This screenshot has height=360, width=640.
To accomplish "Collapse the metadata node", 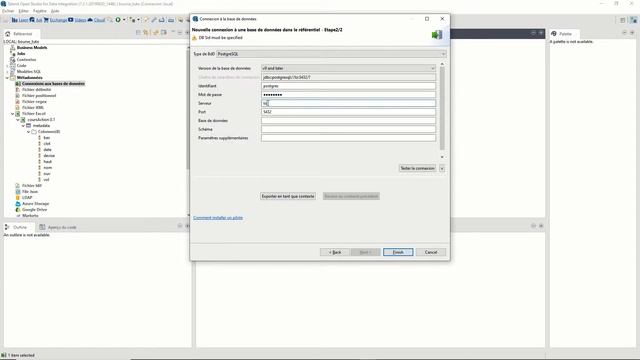I will click(23, 126).
